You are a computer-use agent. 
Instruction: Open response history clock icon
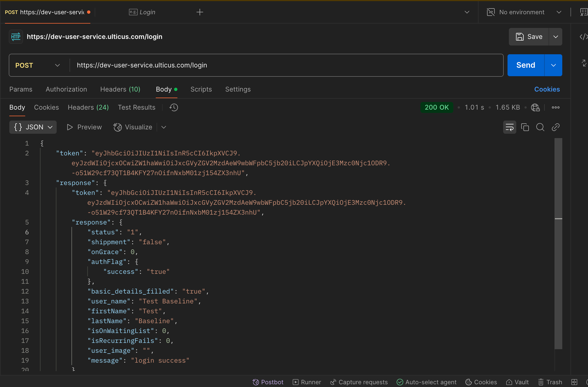(x=174, y=107)
